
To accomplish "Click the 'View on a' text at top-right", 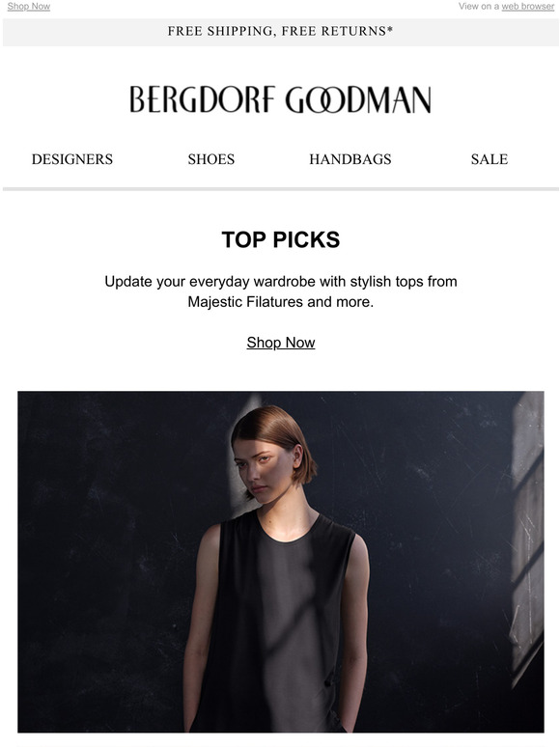I will click(x=479, y=6).
